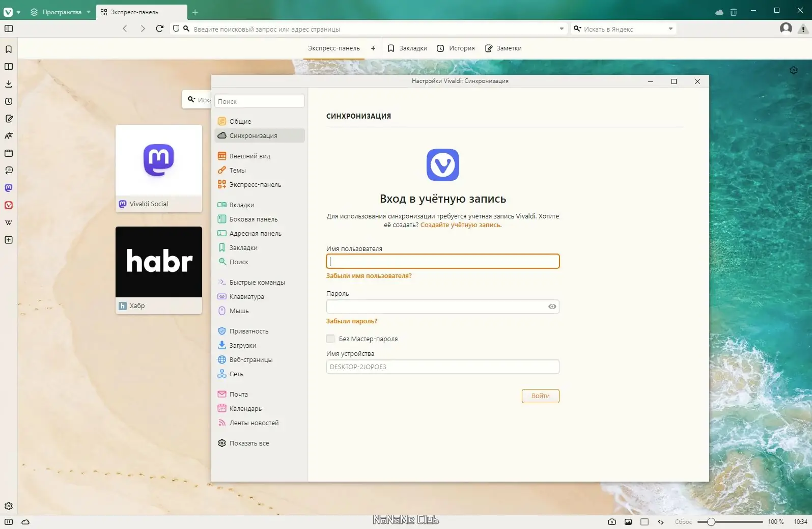
Task: Switch to История on the start page
Action: [456, 48]
